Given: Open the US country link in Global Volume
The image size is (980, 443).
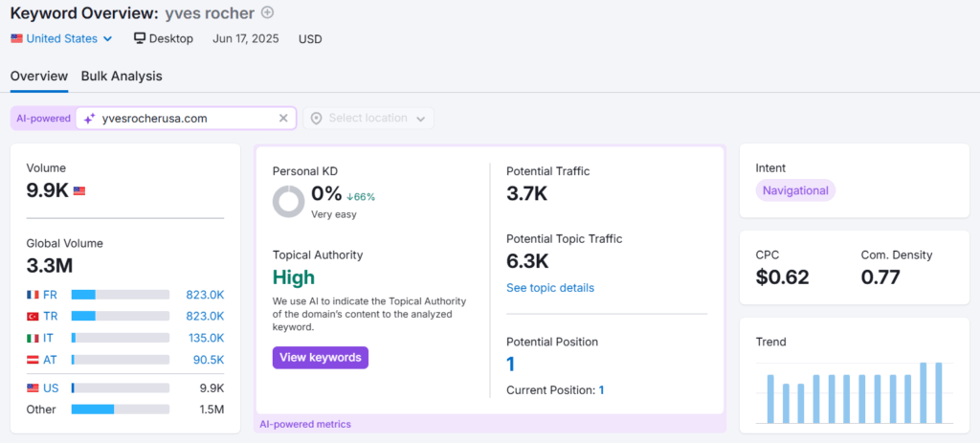Looking at the screenshot, I should [51, 388].
